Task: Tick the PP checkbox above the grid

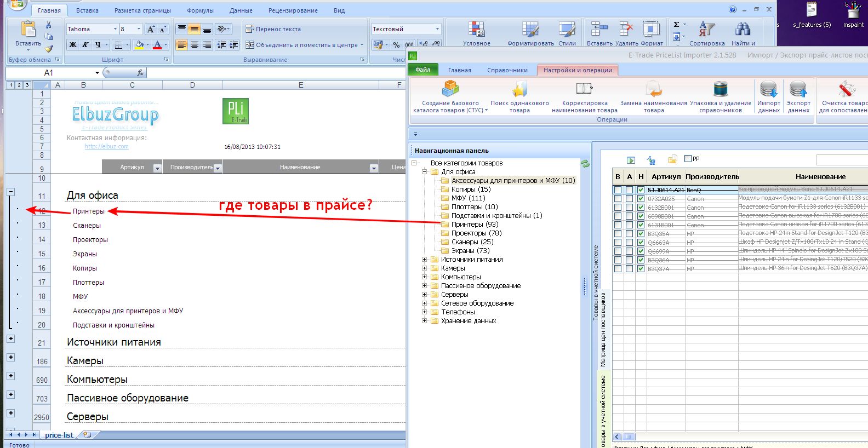Action: point(688,159)
